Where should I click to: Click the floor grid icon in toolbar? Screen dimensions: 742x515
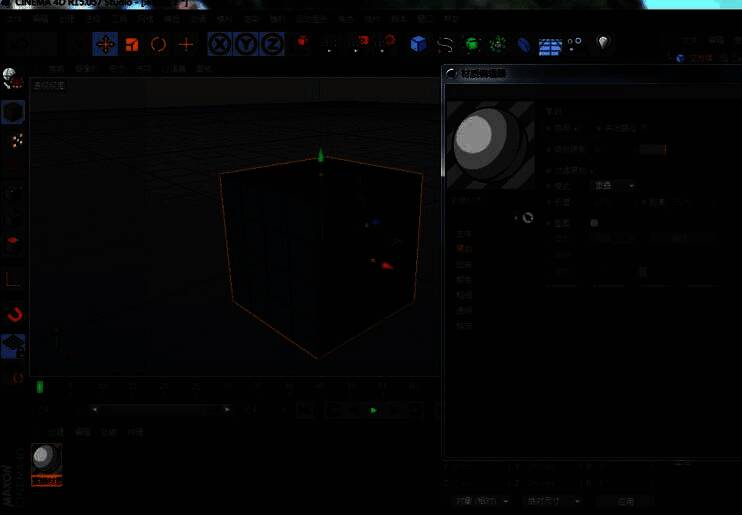pyautogui.click(x=550, y=45)
